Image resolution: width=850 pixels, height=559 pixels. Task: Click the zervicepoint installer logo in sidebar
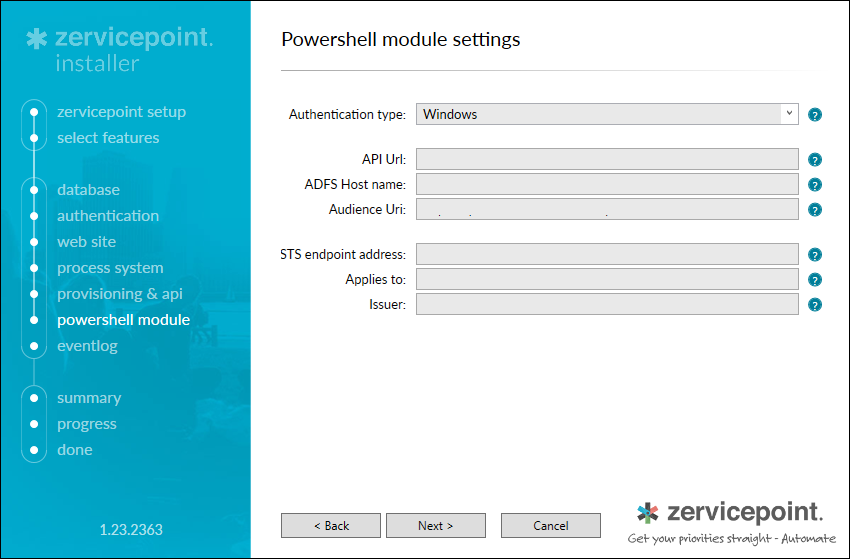[x=120, y=50]
